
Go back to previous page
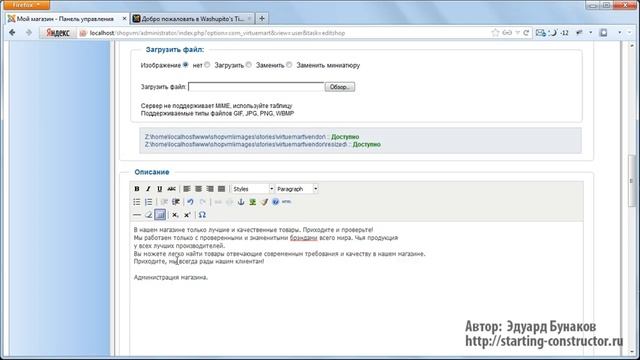tap(12, 33)
